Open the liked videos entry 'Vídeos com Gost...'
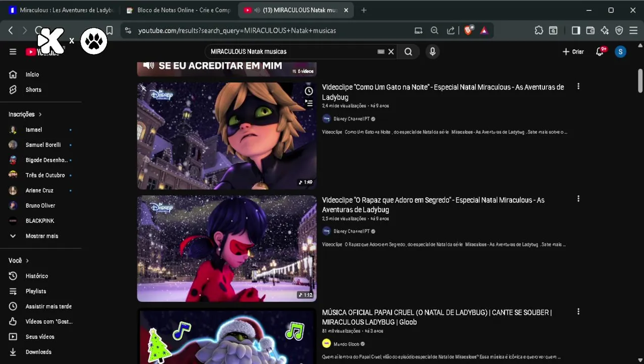Screen dimensions: 644x364 pos(49,322)
